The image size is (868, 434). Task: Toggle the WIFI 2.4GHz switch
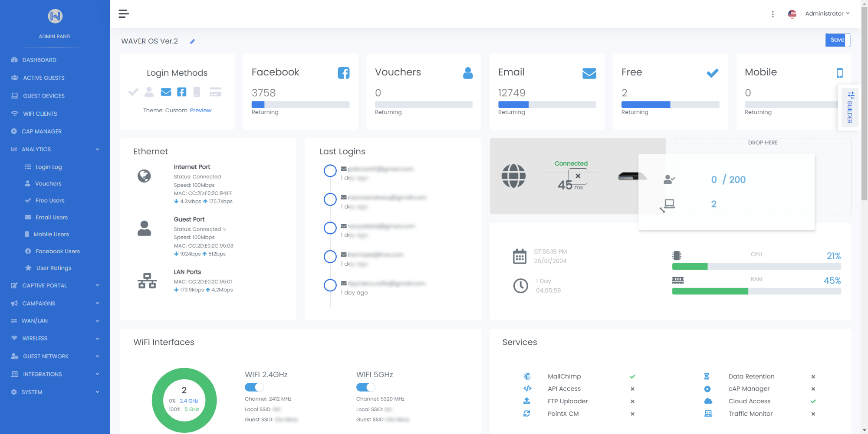tap(254, 387)
